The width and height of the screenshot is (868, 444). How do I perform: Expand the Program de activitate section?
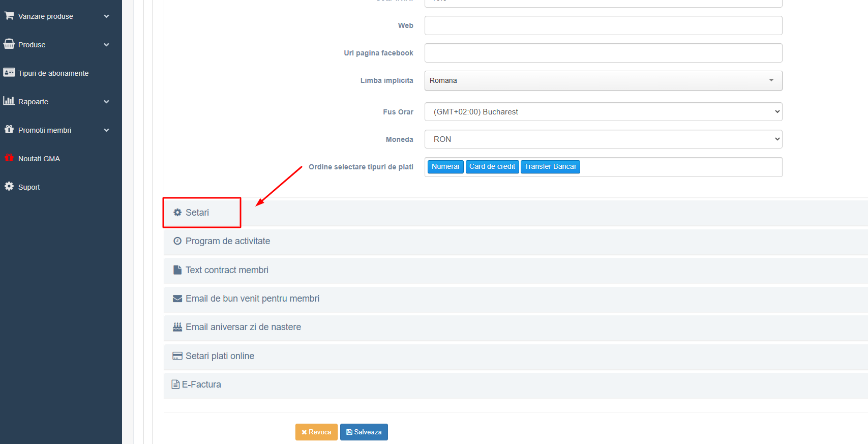coord(516,242)
